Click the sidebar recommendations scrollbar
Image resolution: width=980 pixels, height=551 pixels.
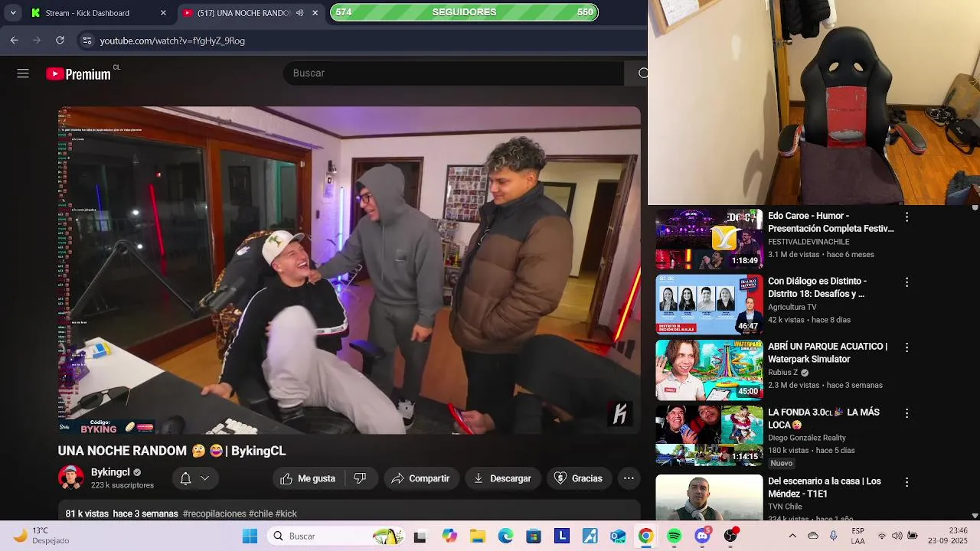coord(975,361)
